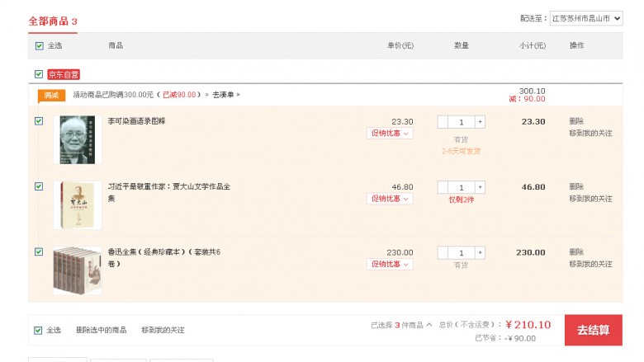This screenshot has width=644, height=362.
Task: Toggle the top 全选 checkbox
Action: [x=39, y=45]
